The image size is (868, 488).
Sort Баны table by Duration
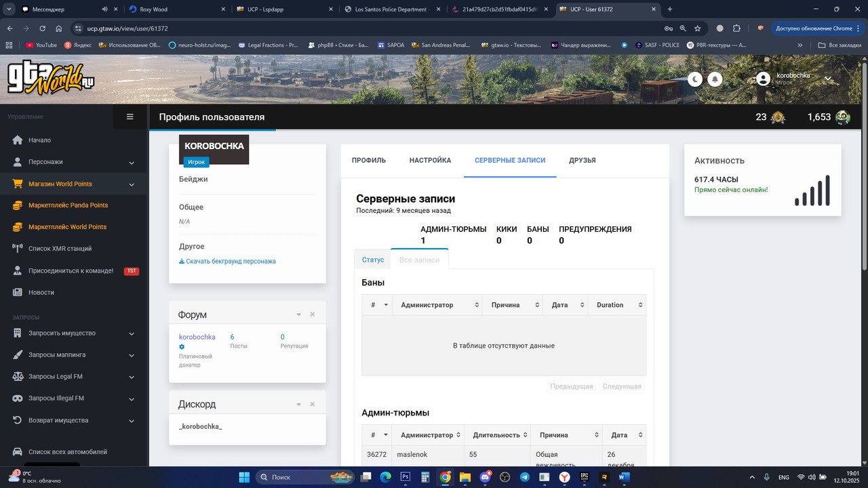tap(616, 305)
